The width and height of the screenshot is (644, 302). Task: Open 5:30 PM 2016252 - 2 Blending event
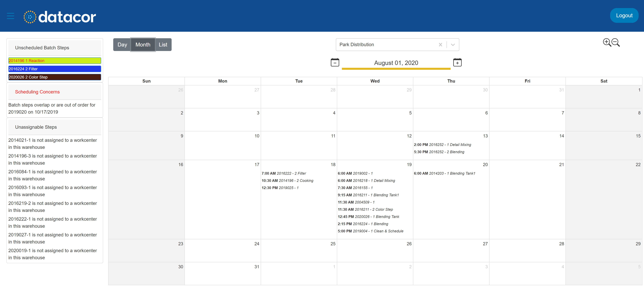coord(439,152)
